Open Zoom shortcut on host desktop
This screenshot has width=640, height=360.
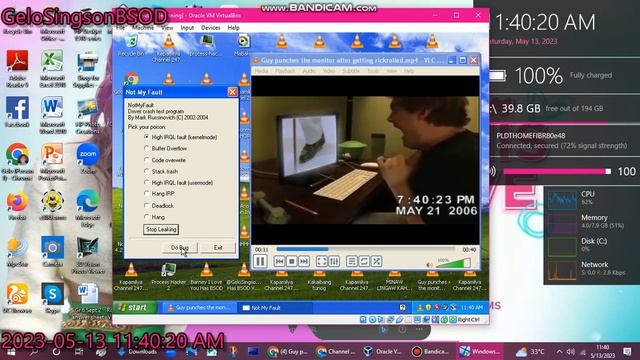click(x=88, y=158)
